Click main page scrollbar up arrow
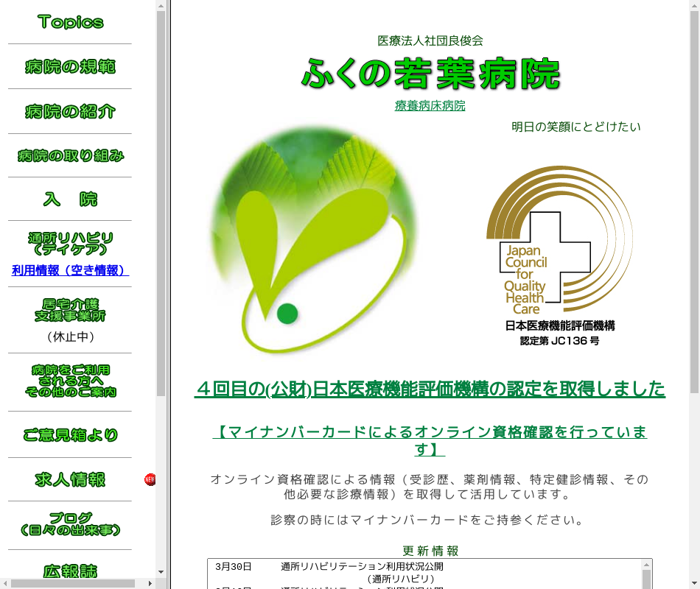 pyautogui.click(x=693, y=5)
